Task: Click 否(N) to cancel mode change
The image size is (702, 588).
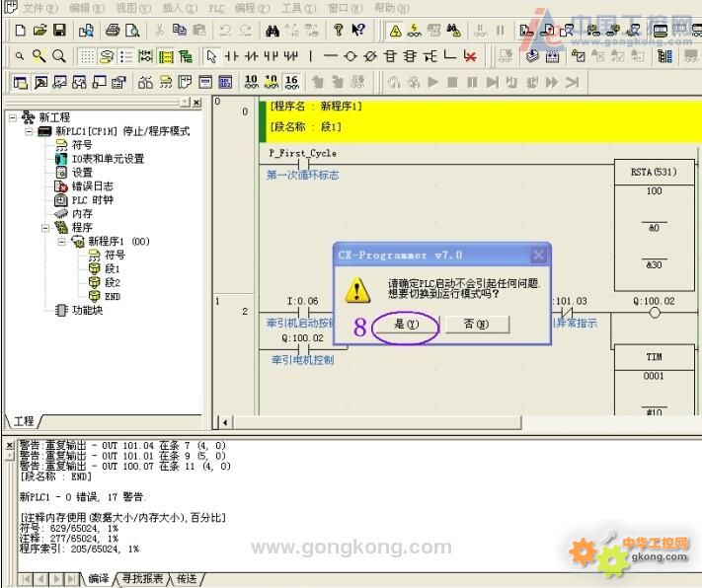Action: pos(476,325)
